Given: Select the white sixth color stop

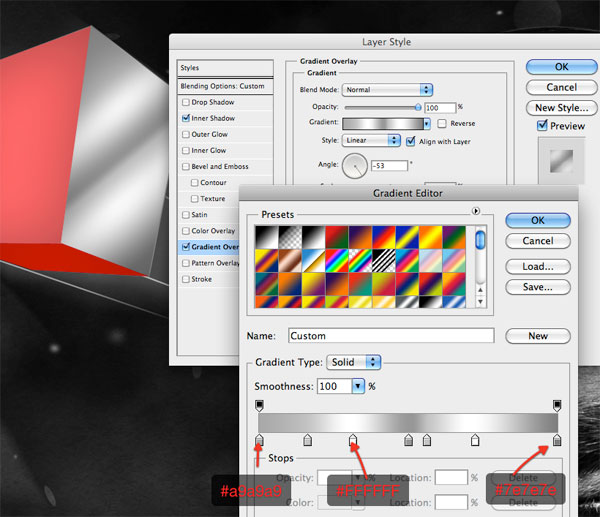Looking at the screenshot, I should tap(475, 440).
